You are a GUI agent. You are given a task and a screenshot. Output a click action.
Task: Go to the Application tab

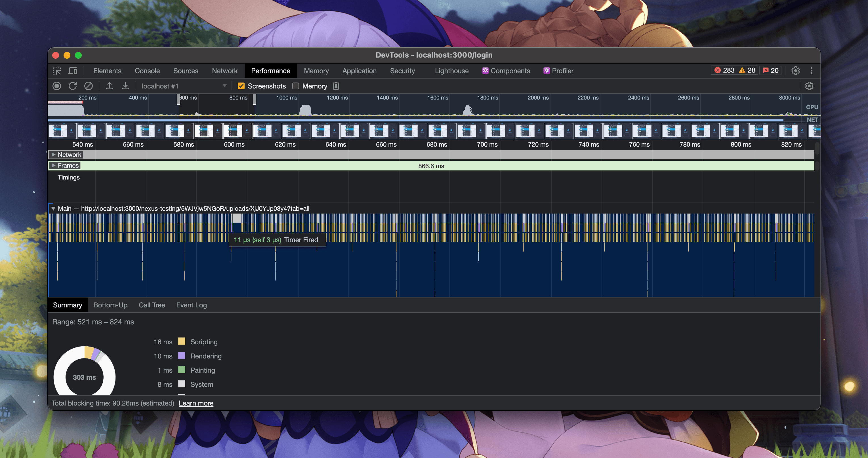click(x=359, y=71)
